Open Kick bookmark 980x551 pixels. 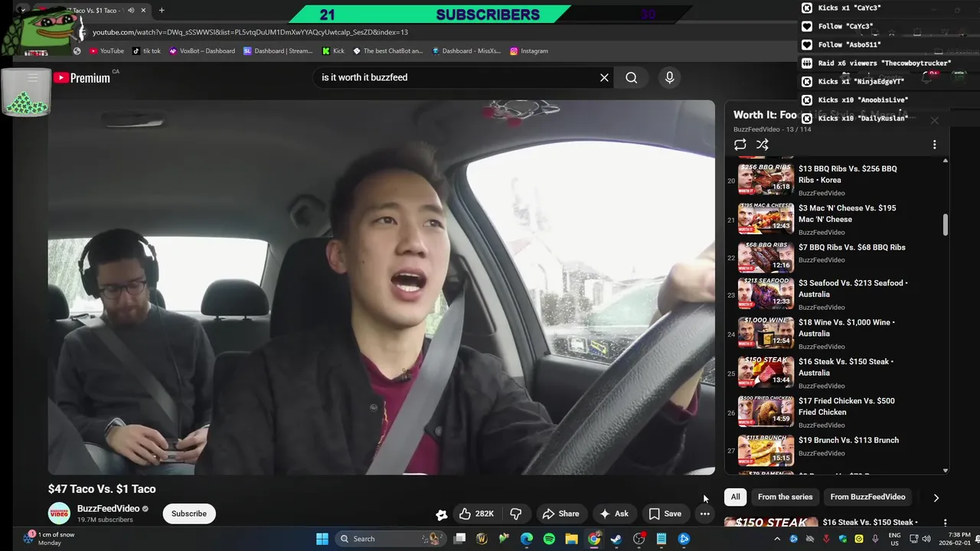click(x=333, y=51)
